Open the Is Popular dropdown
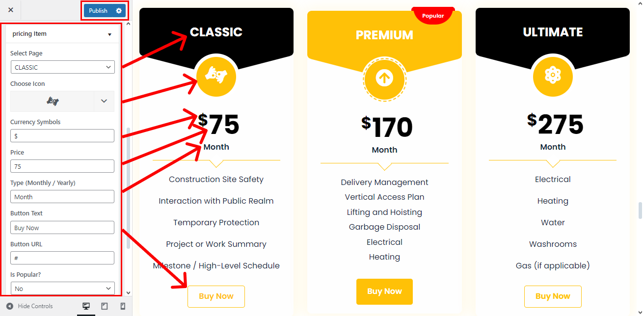The width and height of the screenshot is (644, 316). click(x=62, y=289)
